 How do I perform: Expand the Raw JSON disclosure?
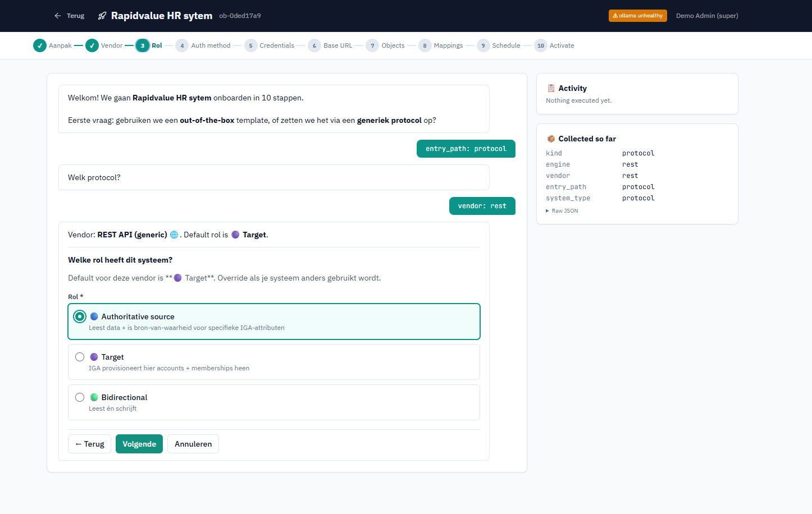562,211
